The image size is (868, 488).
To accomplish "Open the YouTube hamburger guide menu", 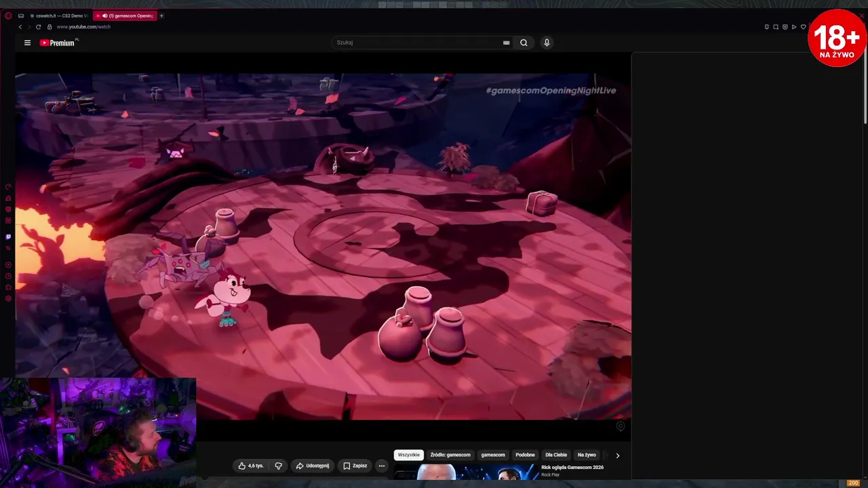I will [27, 43].
